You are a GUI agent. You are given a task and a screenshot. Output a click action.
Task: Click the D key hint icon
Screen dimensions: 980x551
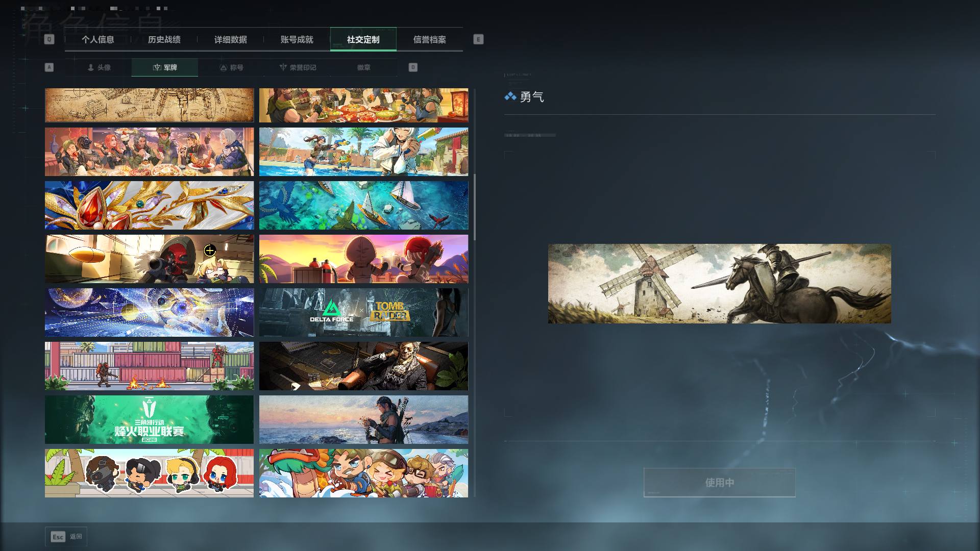pos(413,67)
